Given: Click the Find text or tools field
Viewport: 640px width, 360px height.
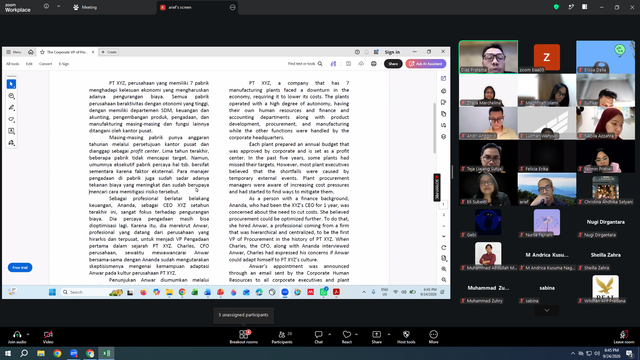Looking at the screenshot, I should 302,64.
